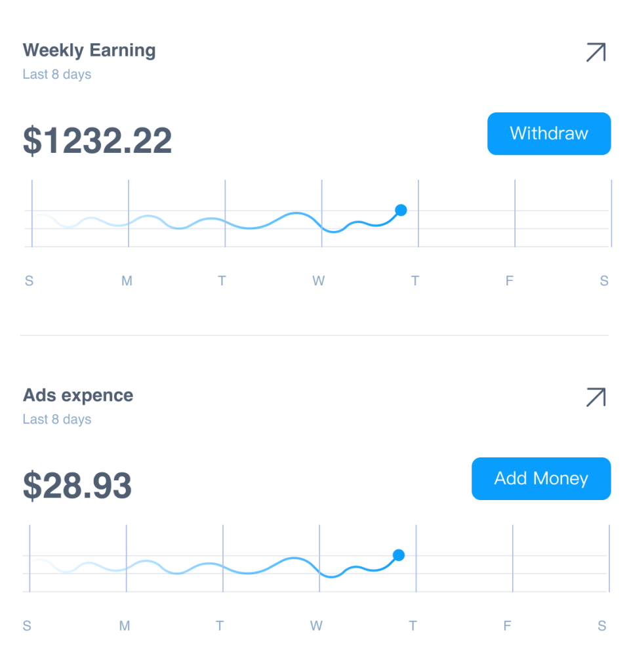Click the Withdraw button
Screen dimensions: 629x672
click(x=549, y=134)
